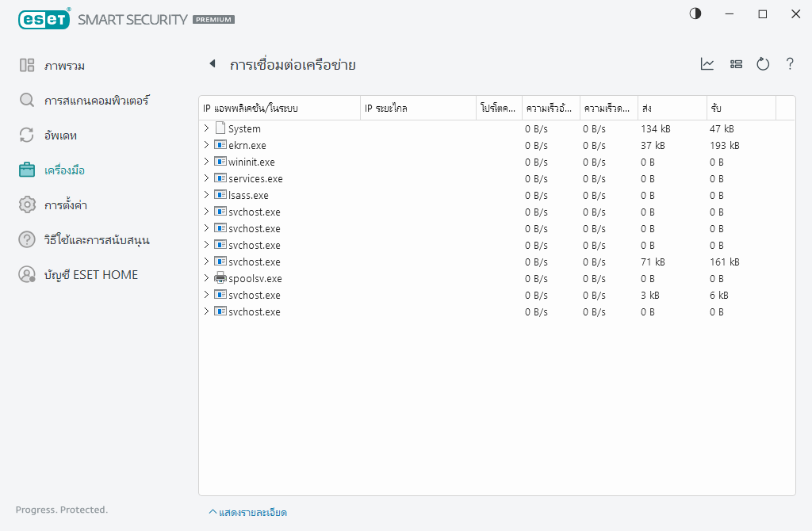The height and width of the screenshot is (531, 812).
Task: Toggle the dark mode contrast icon
Action: [x=695, y=13]
